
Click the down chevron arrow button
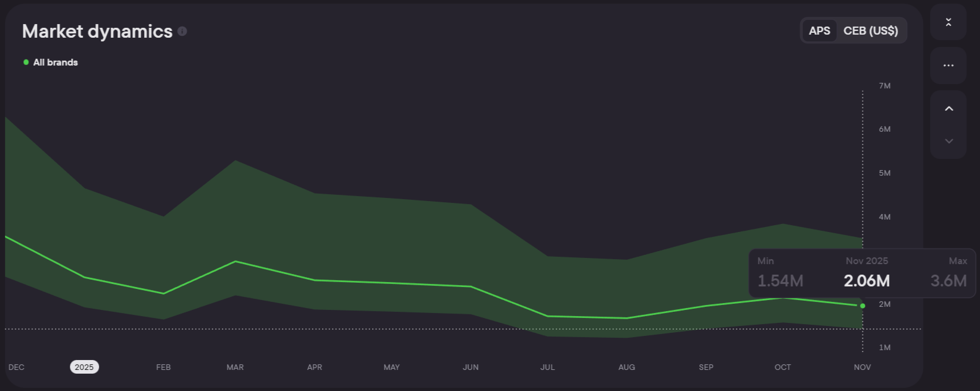(x=948, y=141)
